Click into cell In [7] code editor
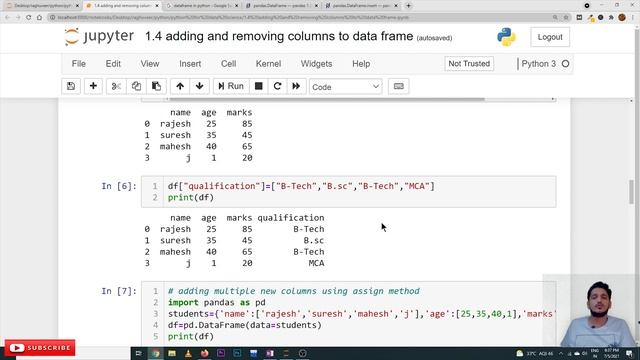Screen dimensions: 640x360 coord(359,313)
